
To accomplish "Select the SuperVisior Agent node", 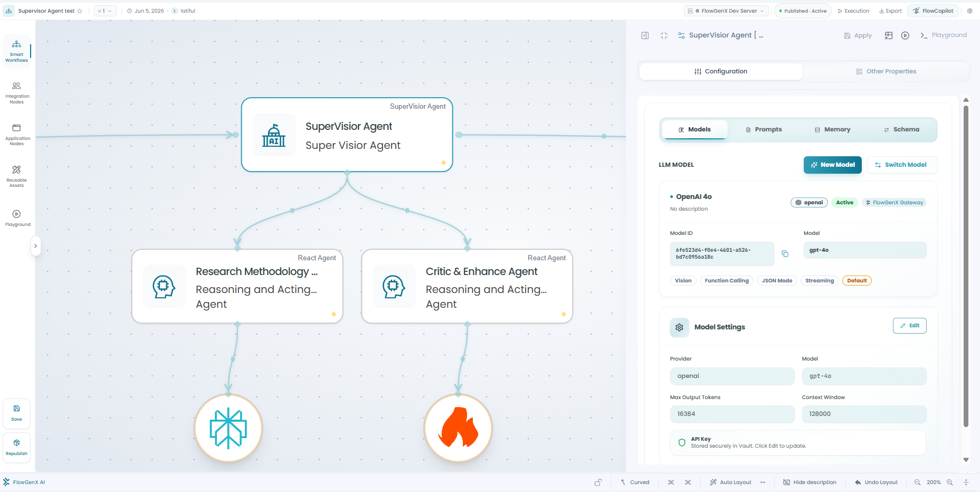I will [x=347, y=135].
